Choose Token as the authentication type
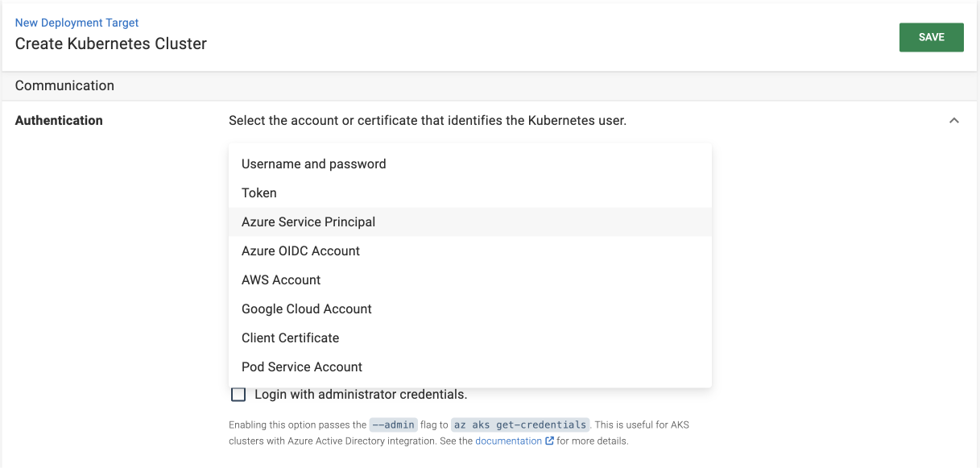980x468 pixels. point(258,193)
